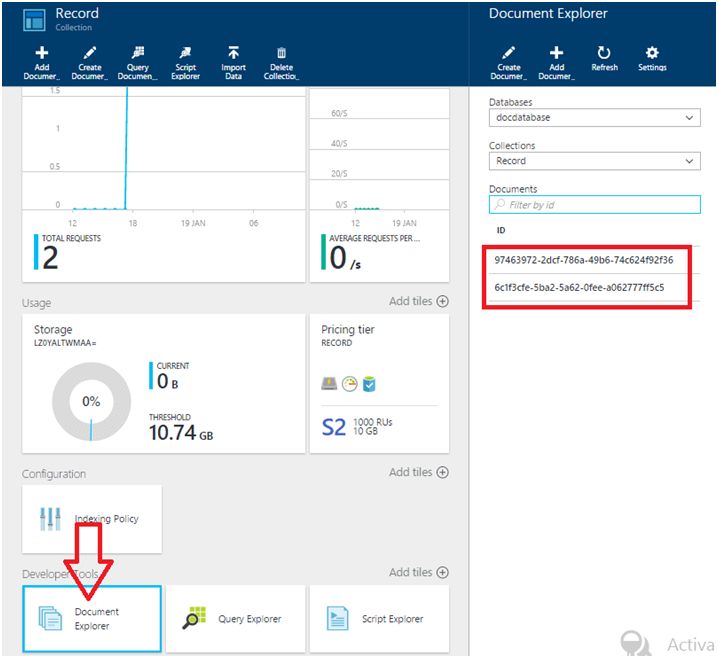Open the Databases dropdown showing docdatabase
The height and width of the screenshot is (658, 718).
(594, 118)
